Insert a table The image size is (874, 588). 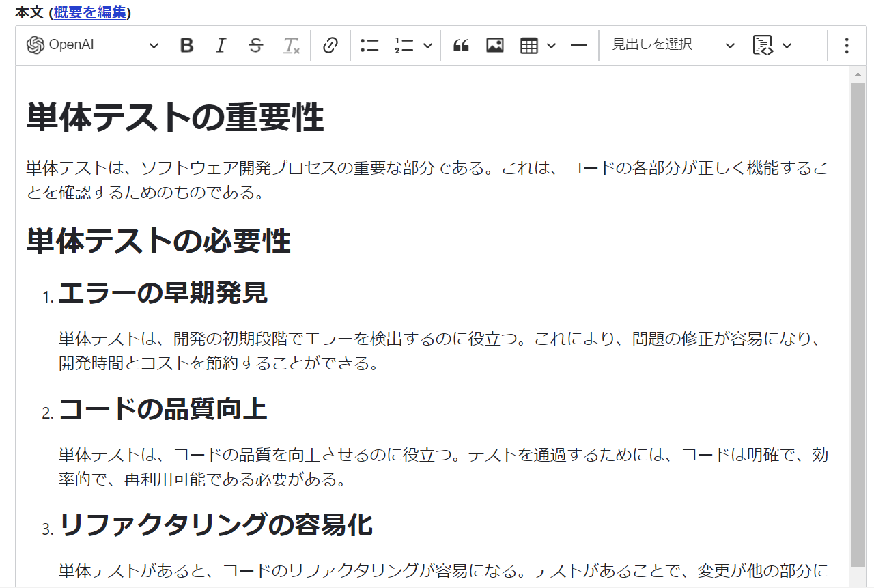click(529, 45)
